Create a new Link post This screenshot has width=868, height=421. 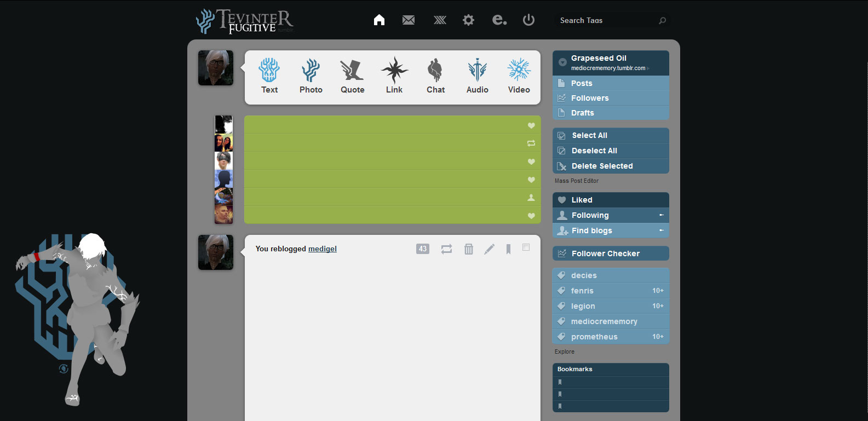click(394, 76)
